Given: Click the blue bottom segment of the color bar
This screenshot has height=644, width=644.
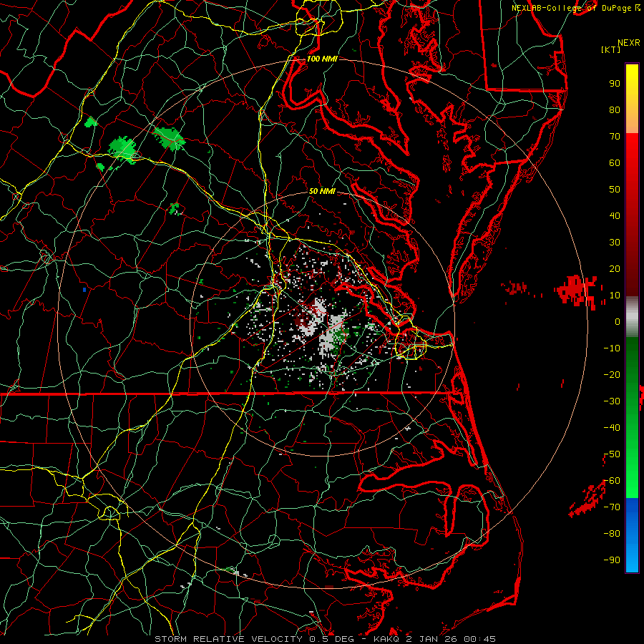Looking at the screenshot, I should coord(632,535).
